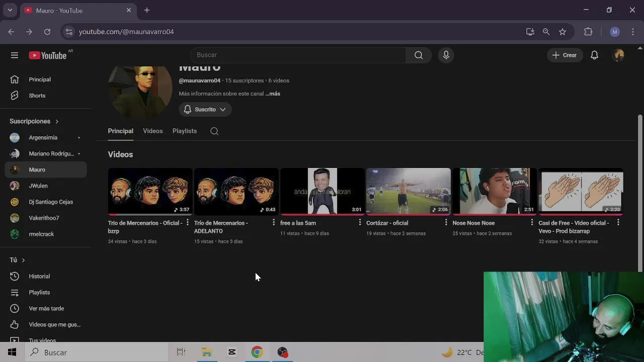
Task: Open Task View on the taskbar
Action: [181, 352]
